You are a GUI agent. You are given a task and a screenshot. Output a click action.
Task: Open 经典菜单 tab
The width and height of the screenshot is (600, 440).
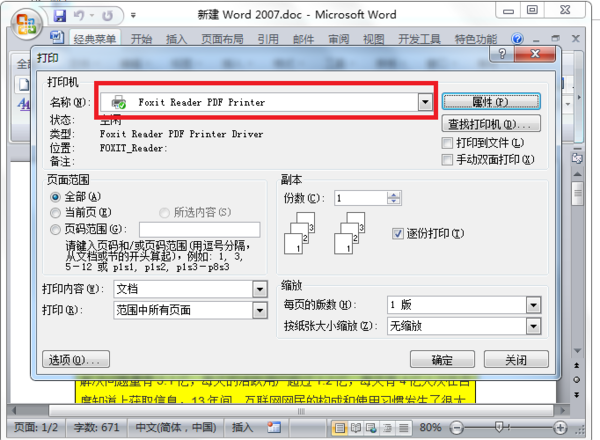(95, 39)
